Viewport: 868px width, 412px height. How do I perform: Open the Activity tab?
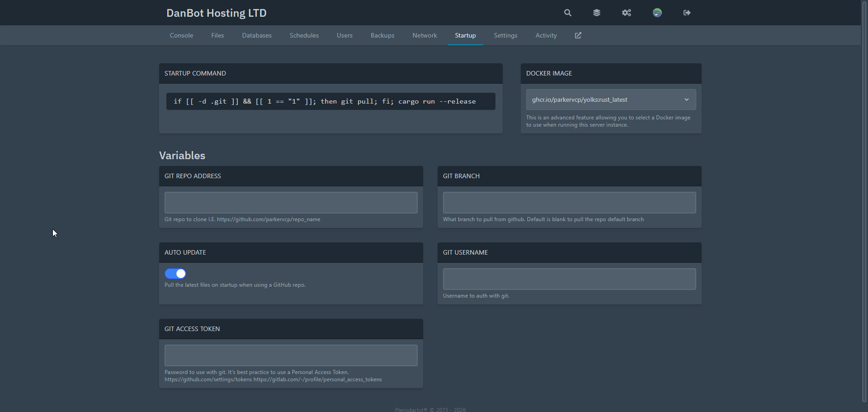546,35
